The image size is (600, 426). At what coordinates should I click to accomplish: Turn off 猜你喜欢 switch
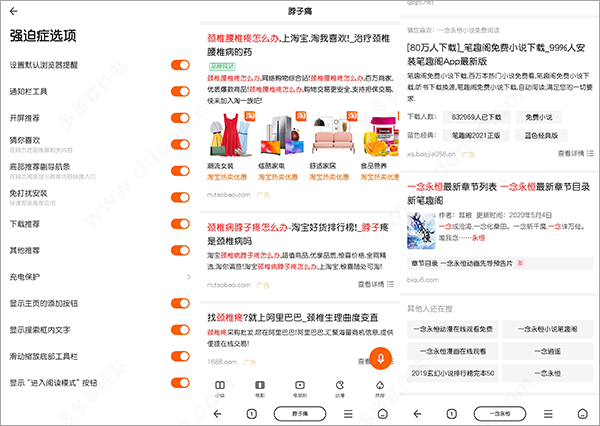[x=180, y=144]
